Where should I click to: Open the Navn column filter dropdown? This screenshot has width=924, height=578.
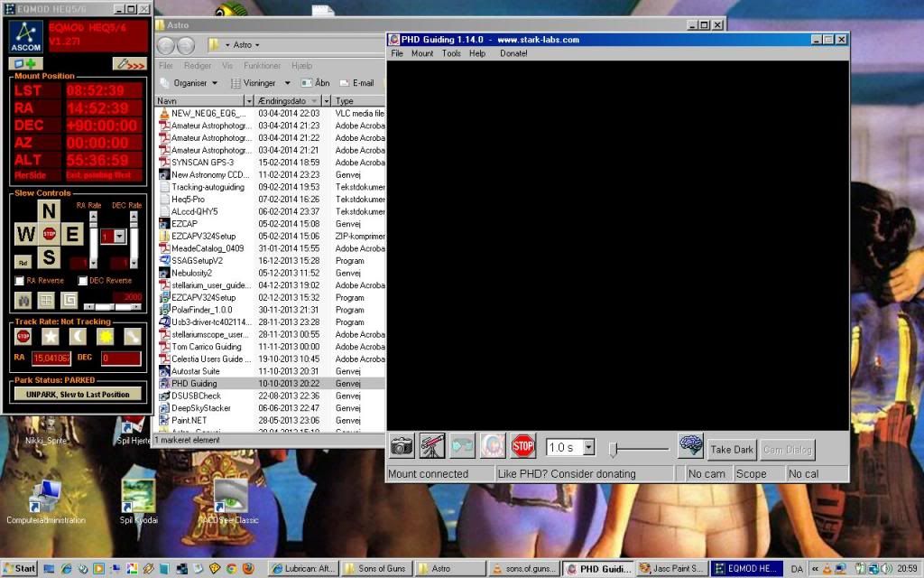tap(249, 101)
